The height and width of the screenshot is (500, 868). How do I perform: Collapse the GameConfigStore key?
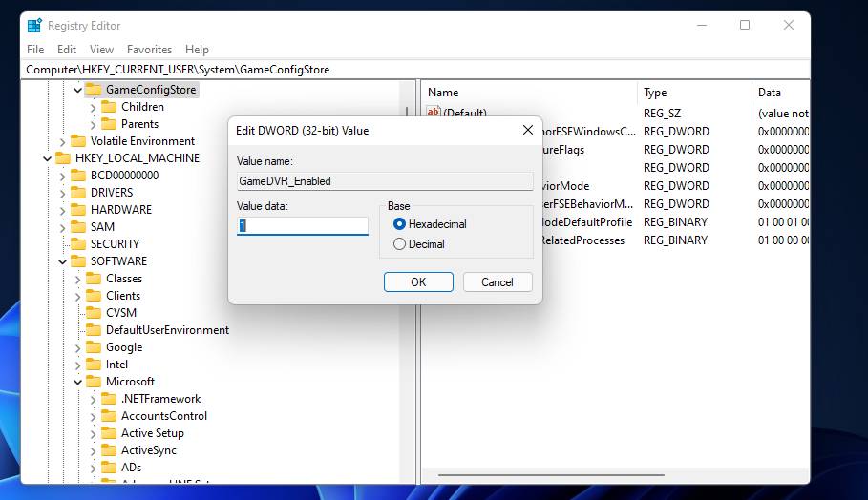(x=78, y=90)
